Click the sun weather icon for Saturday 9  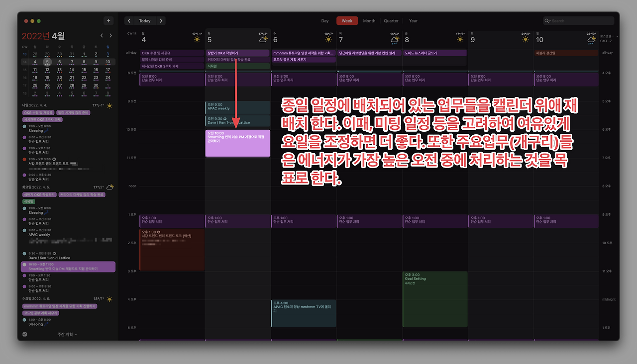click(526, 39)
